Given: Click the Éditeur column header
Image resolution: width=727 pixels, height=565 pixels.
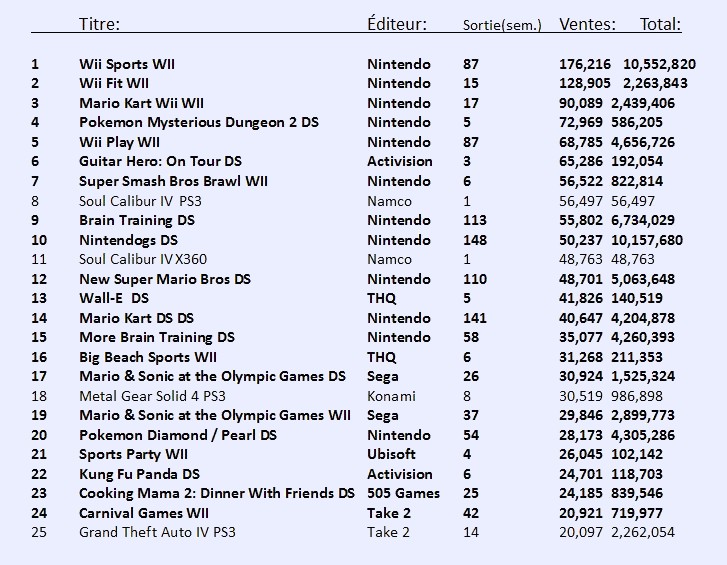Looking at the screenshot, I should click(397, 23).
